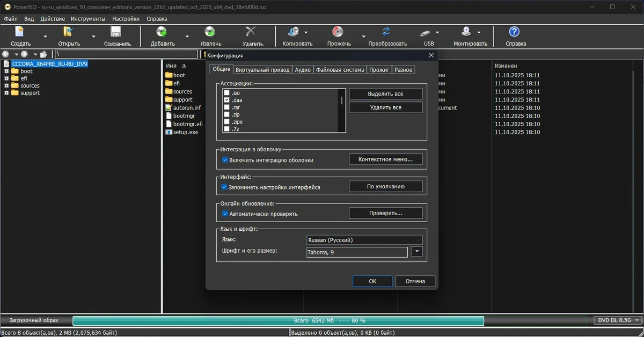Viewport: 644px width, 337px height.
Task: Click the up-one-level folder icon
Action: [x=43, y=54]
